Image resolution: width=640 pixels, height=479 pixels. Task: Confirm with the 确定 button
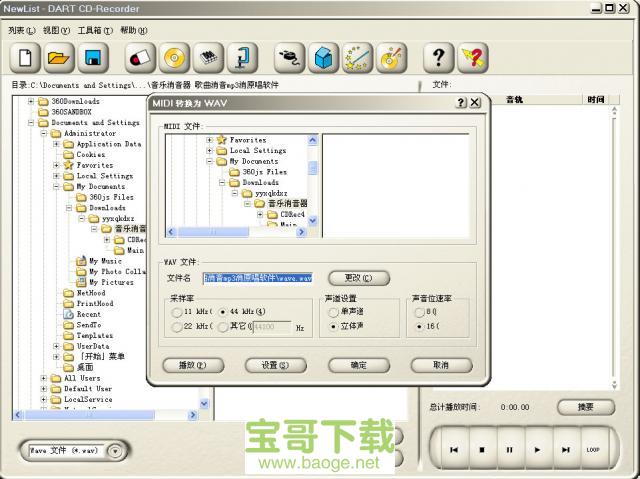(x=359, y=365)
